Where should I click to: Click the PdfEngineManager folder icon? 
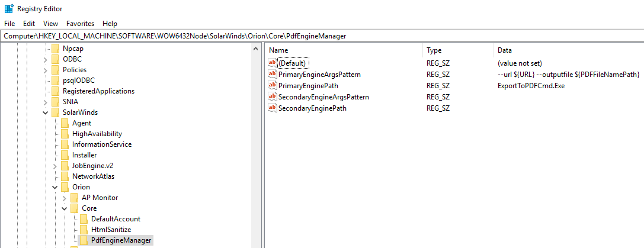click(84, 240)
